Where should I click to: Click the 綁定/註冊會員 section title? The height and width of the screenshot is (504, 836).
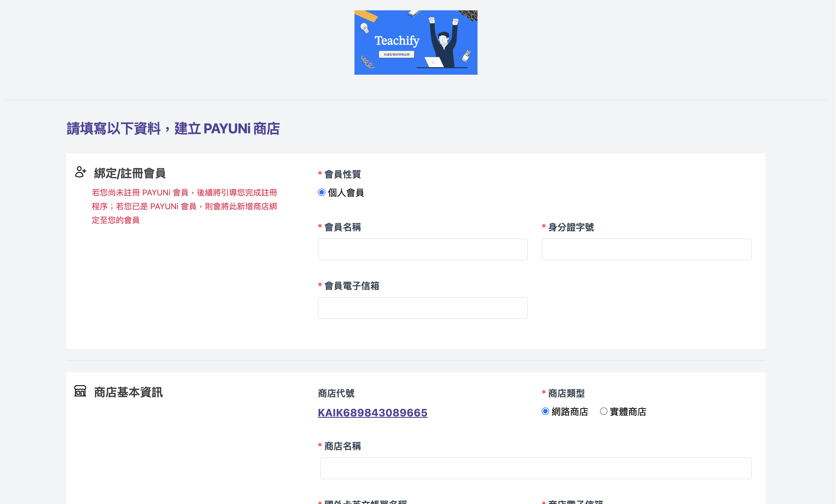pos(130,173)
